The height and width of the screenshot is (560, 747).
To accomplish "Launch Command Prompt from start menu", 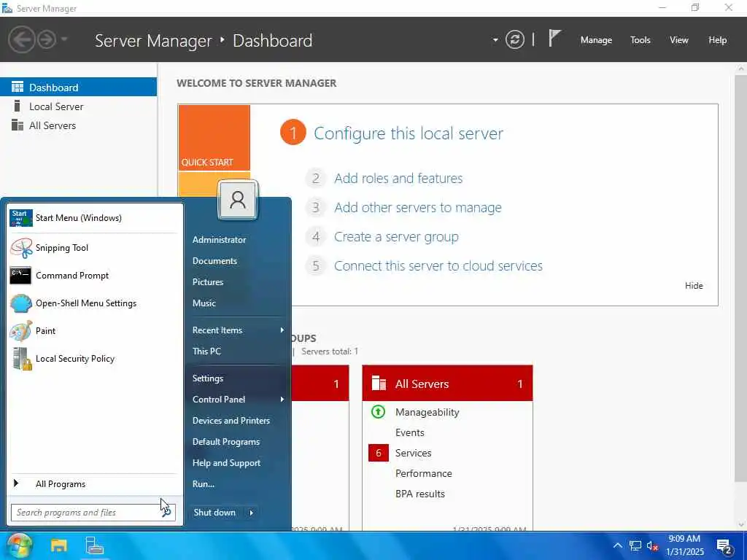I will click(94, 275).
